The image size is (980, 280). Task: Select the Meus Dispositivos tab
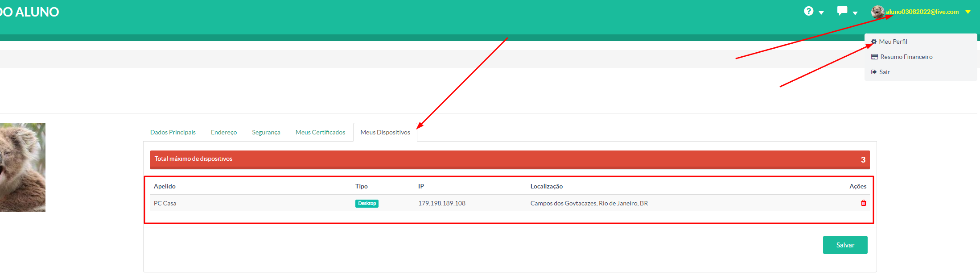385,132
